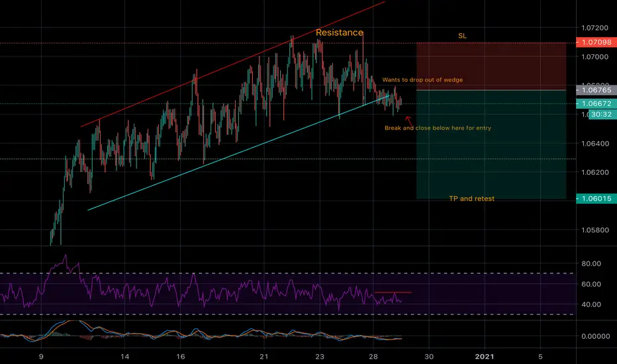Viewport: 617px width, 364px height.
Task: Click the date 21 on the time axis
Action: pos(263,355)
